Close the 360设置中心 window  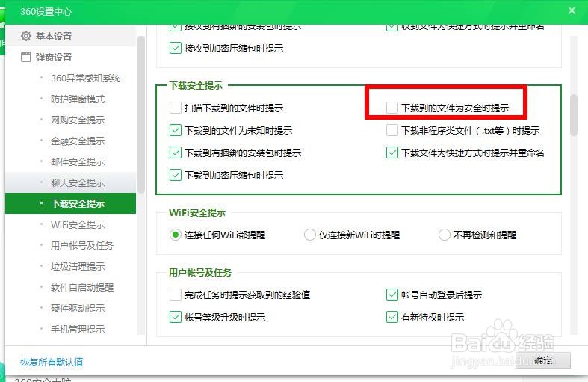pos(572,11)
